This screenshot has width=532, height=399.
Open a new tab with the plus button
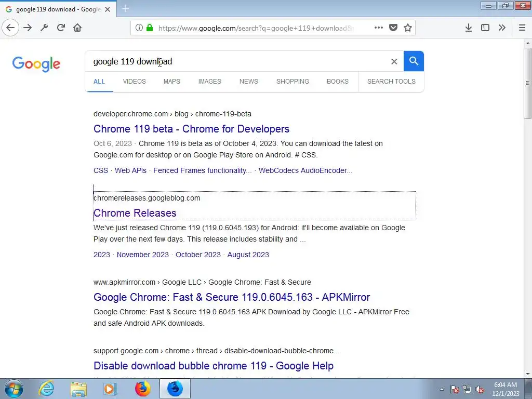point(125,8)
